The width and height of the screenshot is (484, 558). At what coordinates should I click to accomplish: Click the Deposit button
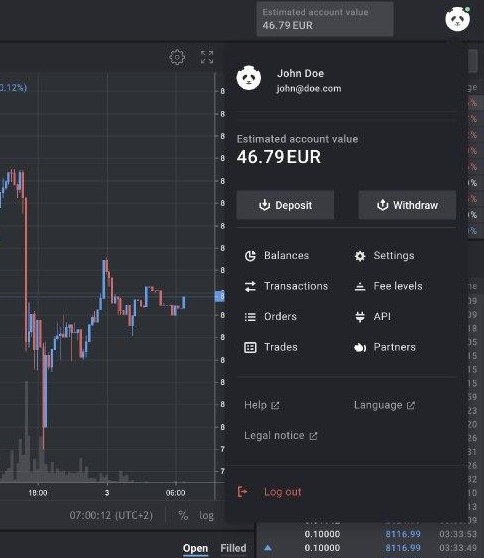click(285, 205)
